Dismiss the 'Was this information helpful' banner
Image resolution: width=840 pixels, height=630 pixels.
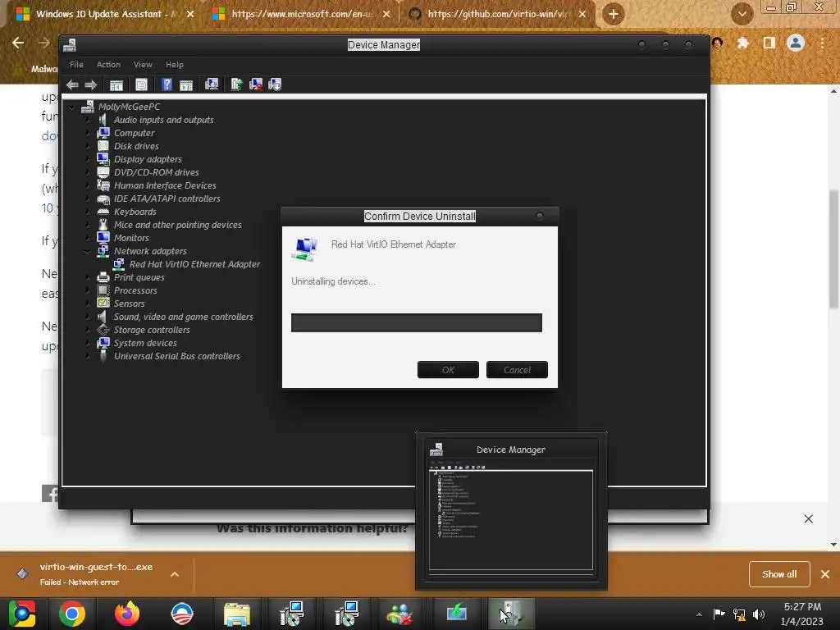[x=808, y=518]
